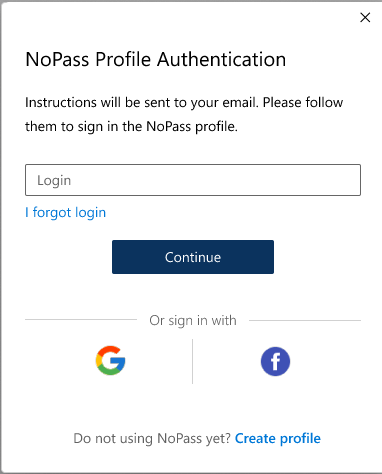
Task: Sign in with the Facebook icon
Action: click(275, 361)
